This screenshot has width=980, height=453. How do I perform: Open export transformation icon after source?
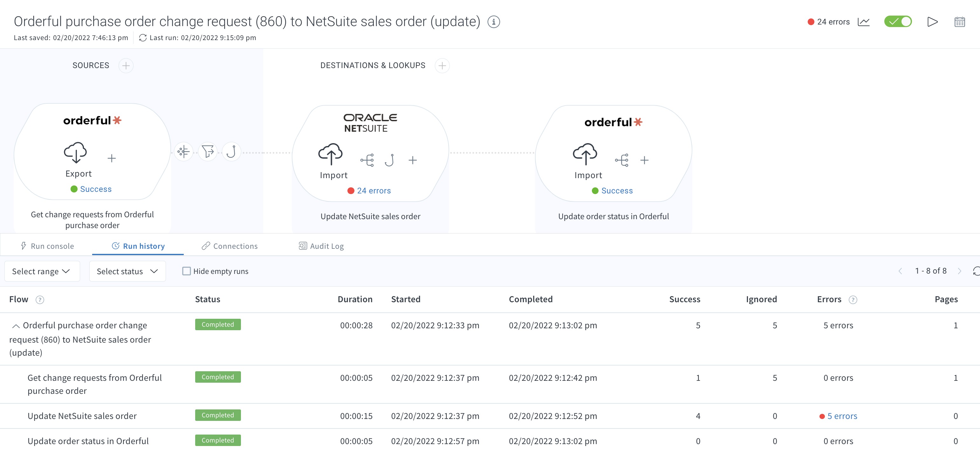[x=183, y=151]
